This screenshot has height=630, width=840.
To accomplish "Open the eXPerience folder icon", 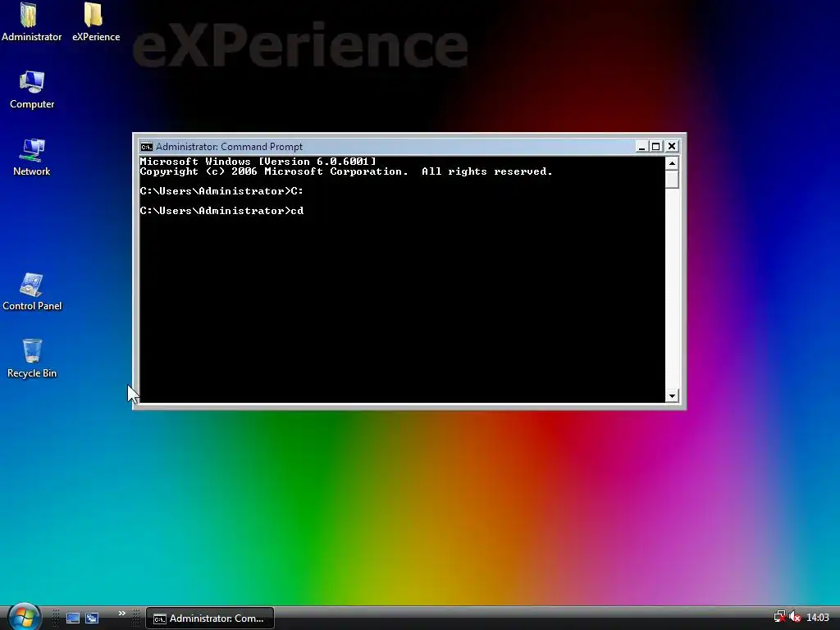I will click(95, 21).
